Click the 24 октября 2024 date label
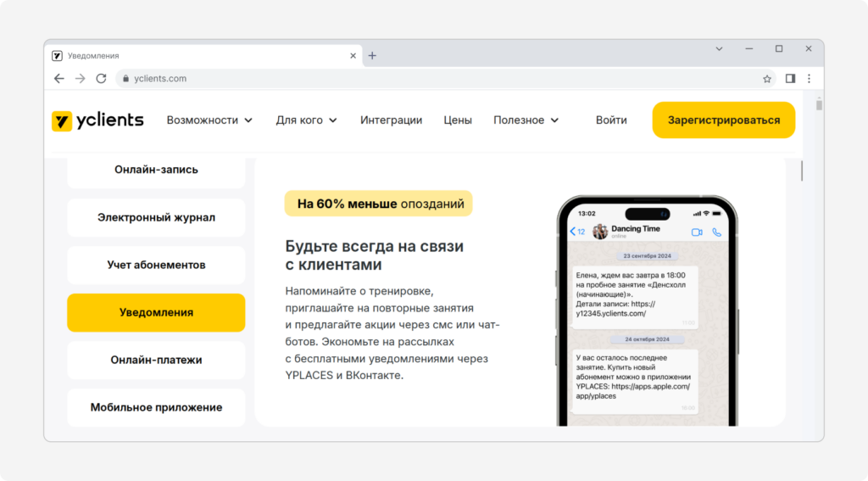This screenshot has width=868, height=481. [647, 339]
